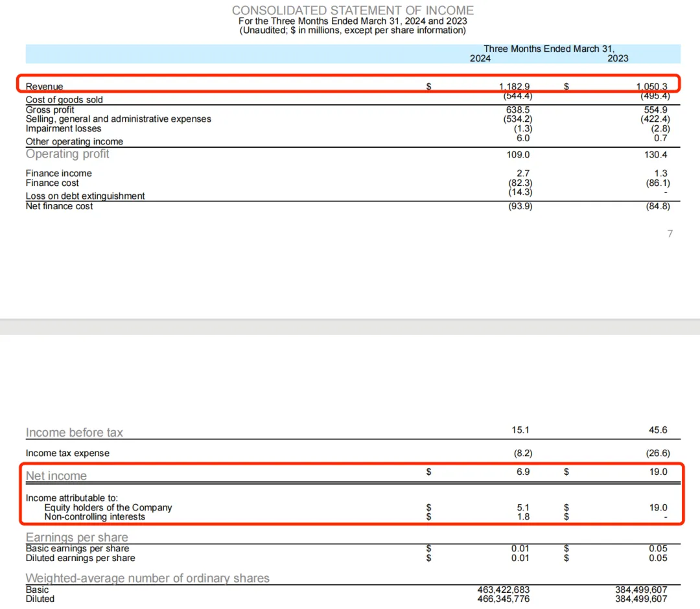This screenshot has width=700, height=609.
Task: Select the 'Gross profit' label
Action: [x=50, y=109]
